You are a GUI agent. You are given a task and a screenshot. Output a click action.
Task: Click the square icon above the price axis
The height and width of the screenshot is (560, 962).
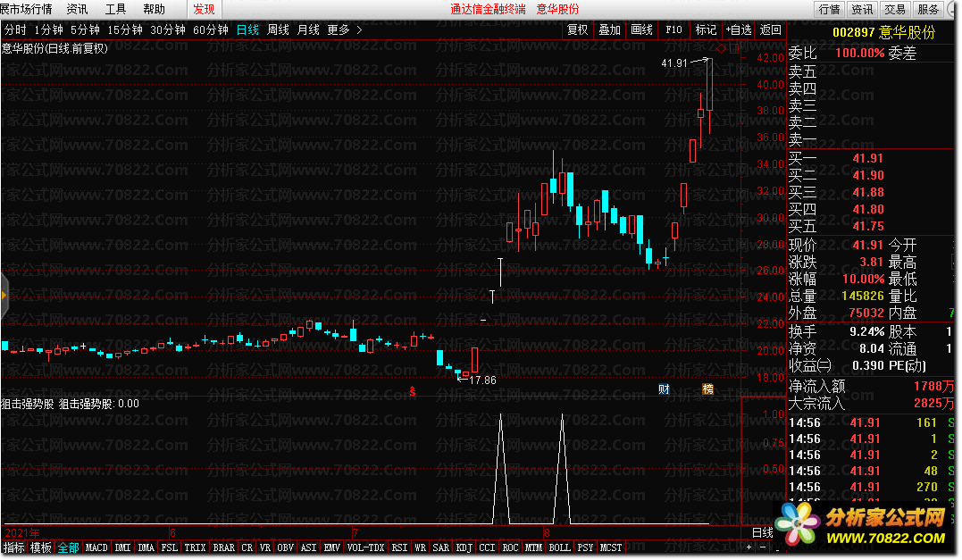click(733, 48)
